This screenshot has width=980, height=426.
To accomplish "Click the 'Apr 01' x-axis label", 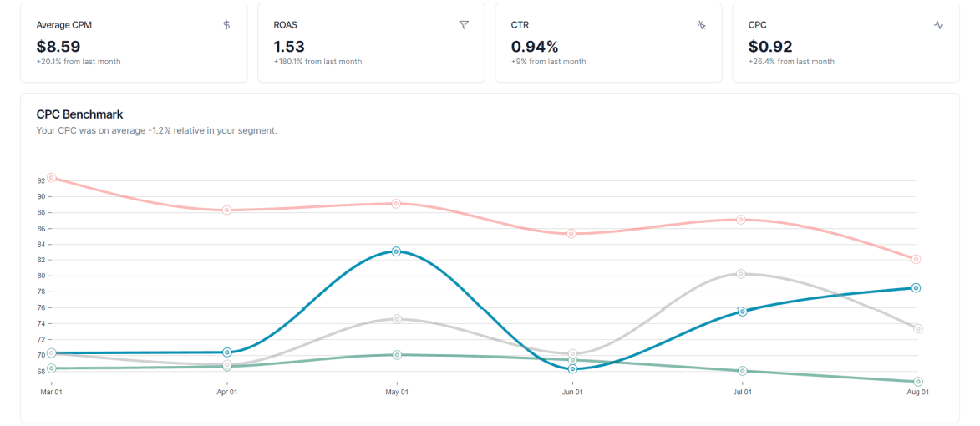I will pyautogui.click(x=227, y=393).
